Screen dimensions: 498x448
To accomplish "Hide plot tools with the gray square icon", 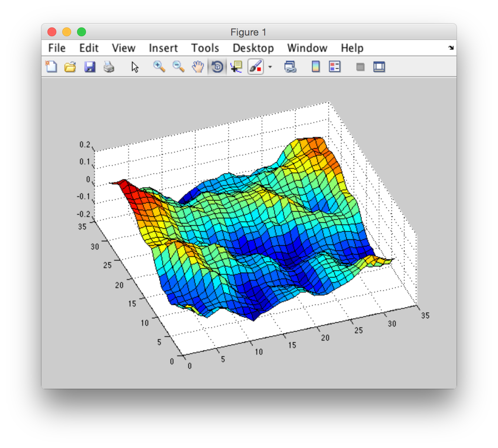I will [360, 67].
